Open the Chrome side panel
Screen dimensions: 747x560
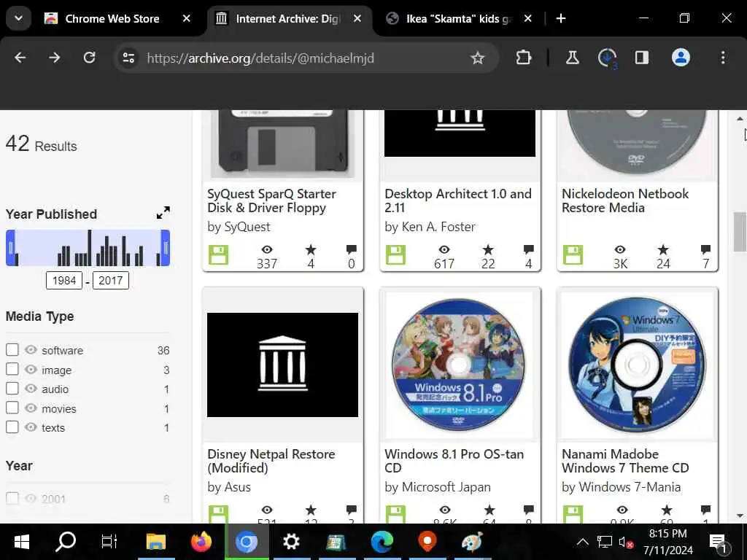(642, 58)
